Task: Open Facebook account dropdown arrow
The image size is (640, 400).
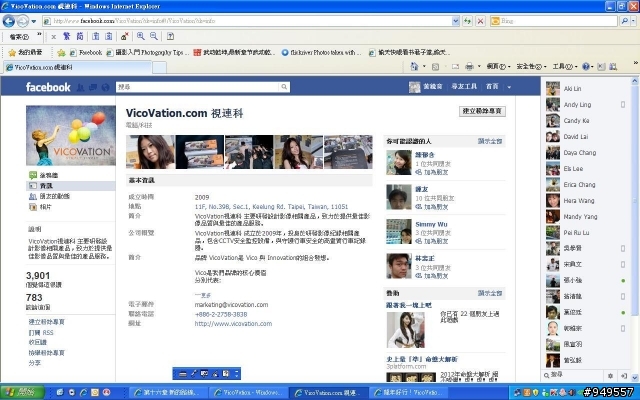Action: 509,87
